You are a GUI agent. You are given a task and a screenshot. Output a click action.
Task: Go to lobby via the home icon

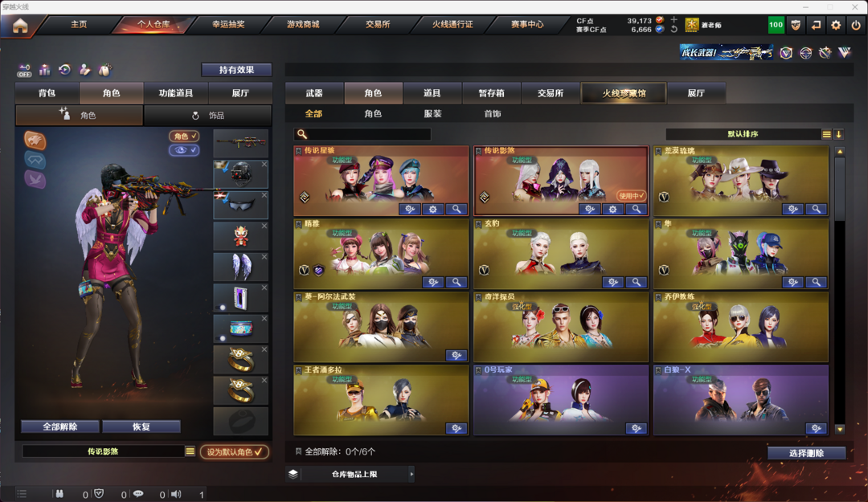[x=20, y=26]
